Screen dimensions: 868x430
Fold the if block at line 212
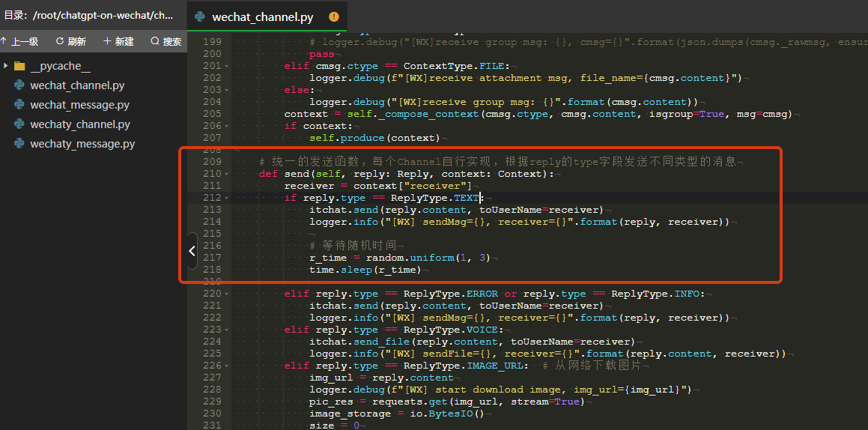tap(227, 198)
